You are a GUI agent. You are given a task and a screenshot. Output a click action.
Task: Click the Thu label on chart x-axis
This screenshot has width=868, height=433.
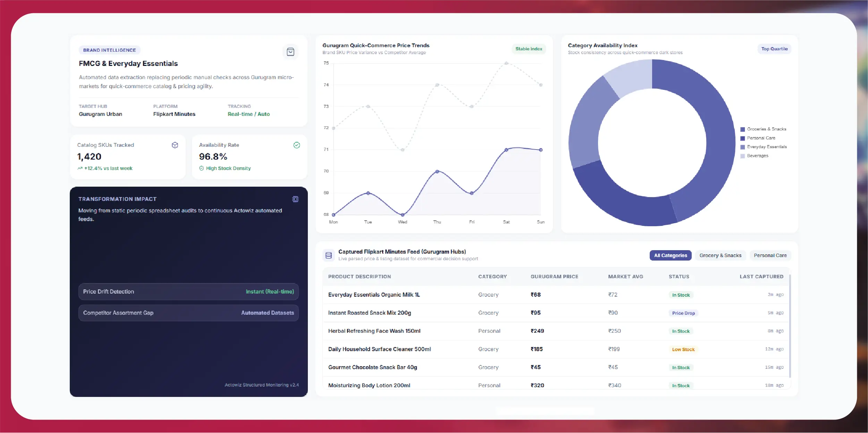(x=437, y=222)
